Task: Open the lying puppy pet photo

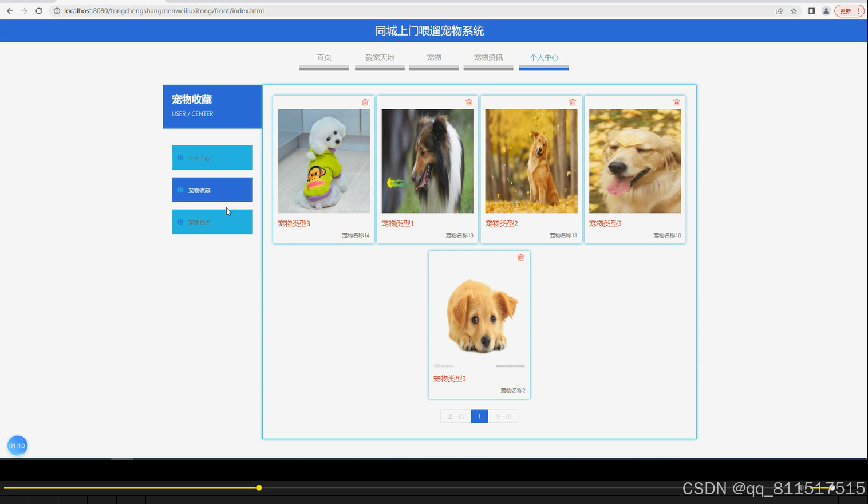Action: coord(479,316)
